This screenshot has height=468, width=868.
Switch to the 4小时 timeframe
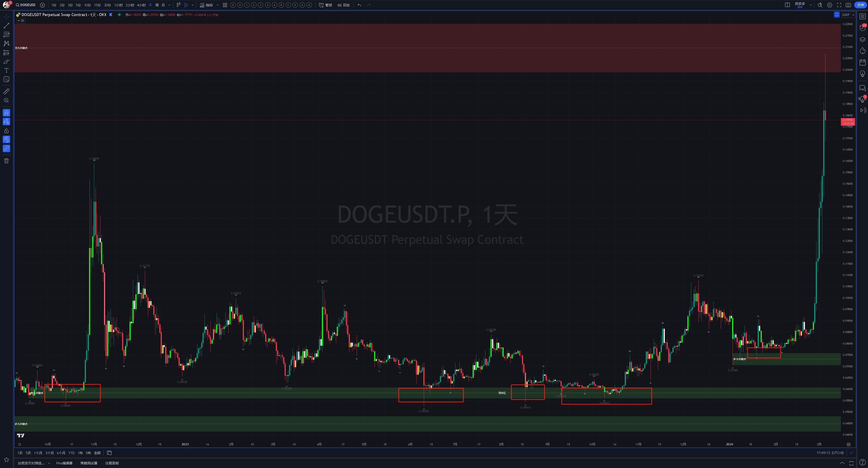[x=141, y=5]
